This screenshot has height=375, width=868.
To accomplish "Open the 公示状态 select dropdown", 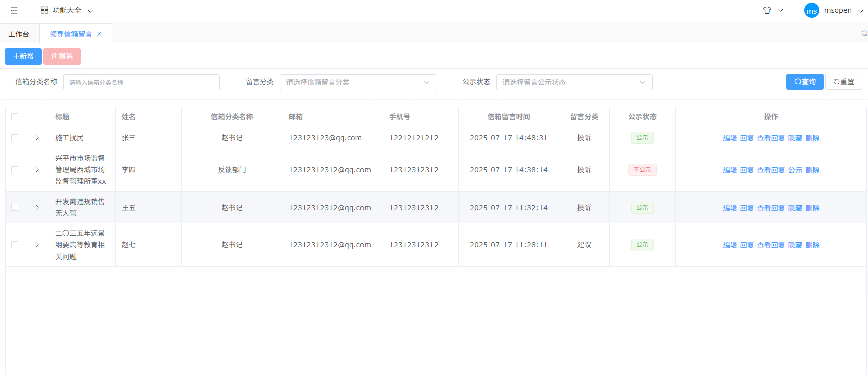I will [574, 82].
